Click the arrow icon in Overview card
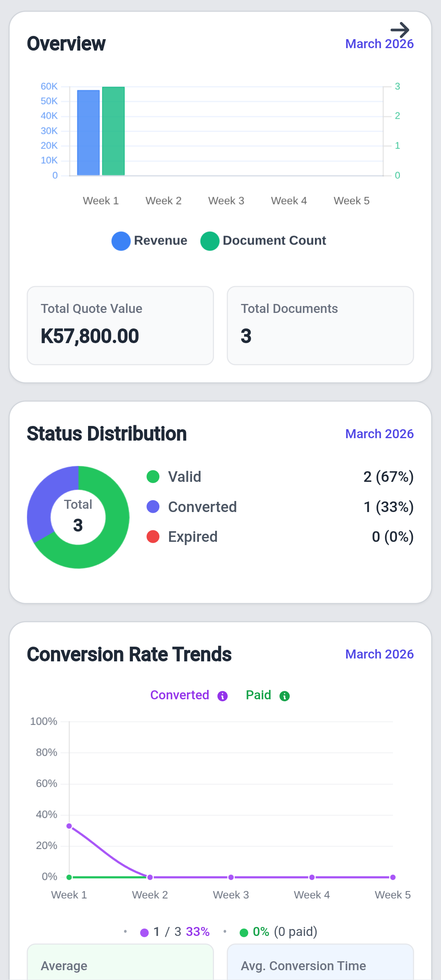Screen dimensions: 441x980 (400, 30)
